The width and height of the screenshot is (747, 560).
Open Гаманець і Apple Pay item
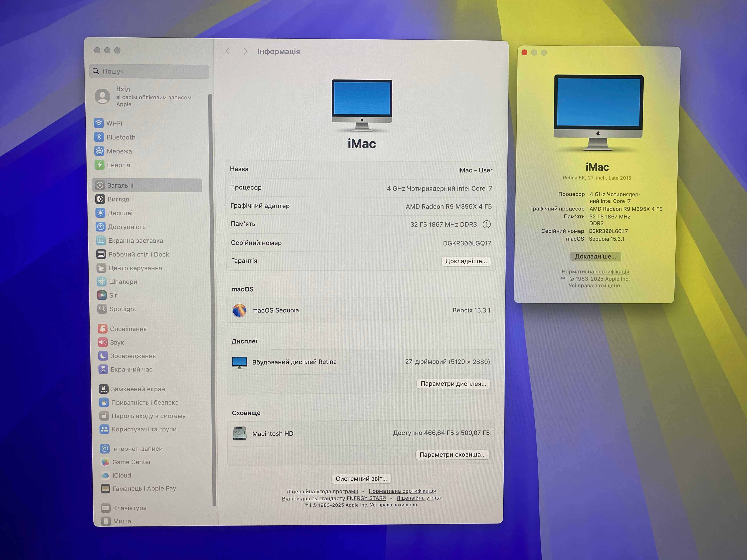click(138, 488)
